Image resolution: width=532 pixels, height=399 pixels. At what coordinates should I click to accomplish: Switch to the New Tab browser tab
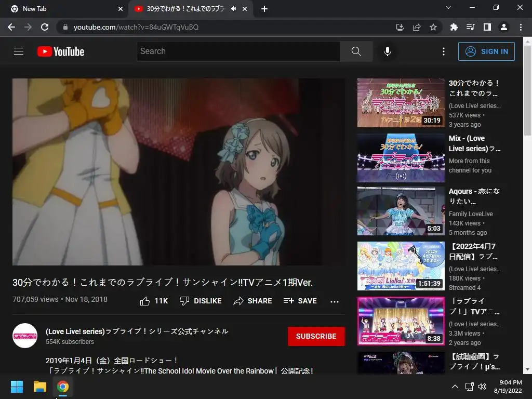click(x=64, y=9)
